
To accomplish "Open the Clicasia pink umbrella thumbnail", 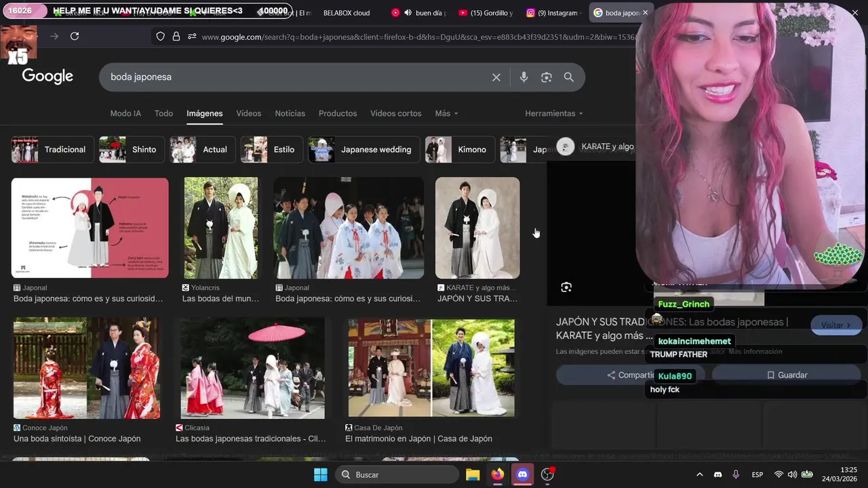I will [252, 369].
